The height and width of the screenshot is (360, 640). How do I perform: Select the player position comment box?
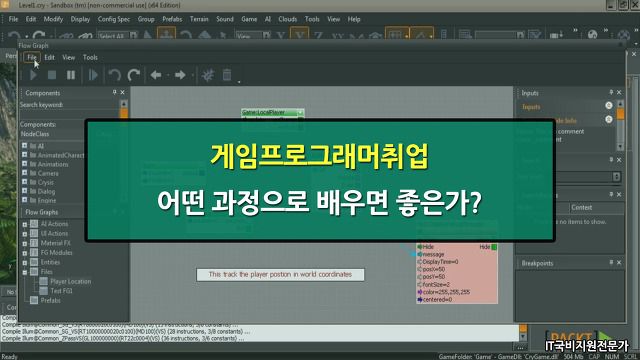[280, 274]
